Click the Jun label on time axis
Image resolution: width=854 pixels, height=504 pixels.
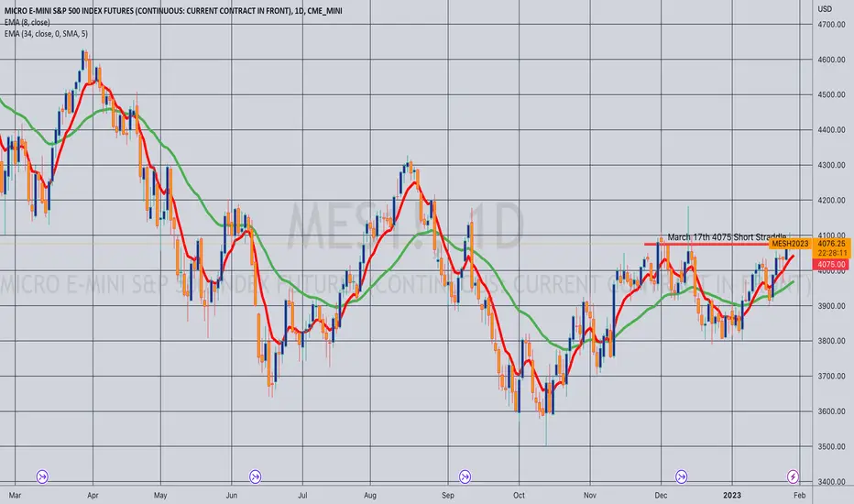click(232, 495)
